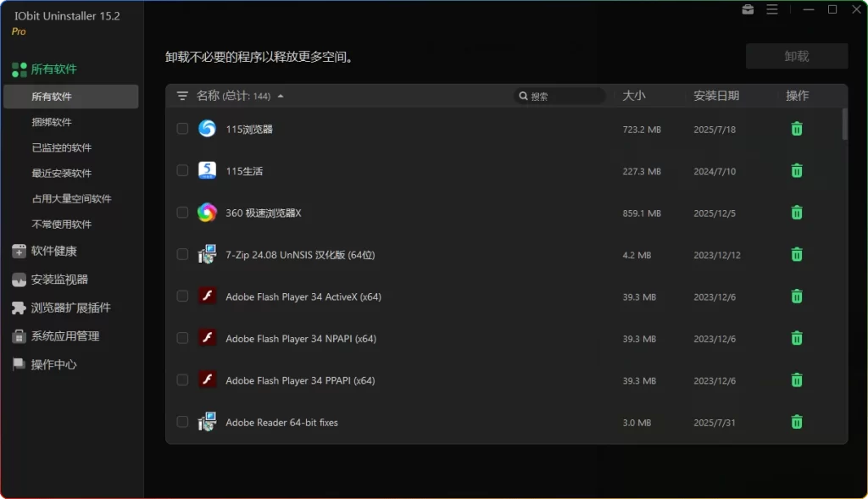The image size is (868, 499).
Task: Click the filter icon beside 名称 column
Action: point(181,96)
